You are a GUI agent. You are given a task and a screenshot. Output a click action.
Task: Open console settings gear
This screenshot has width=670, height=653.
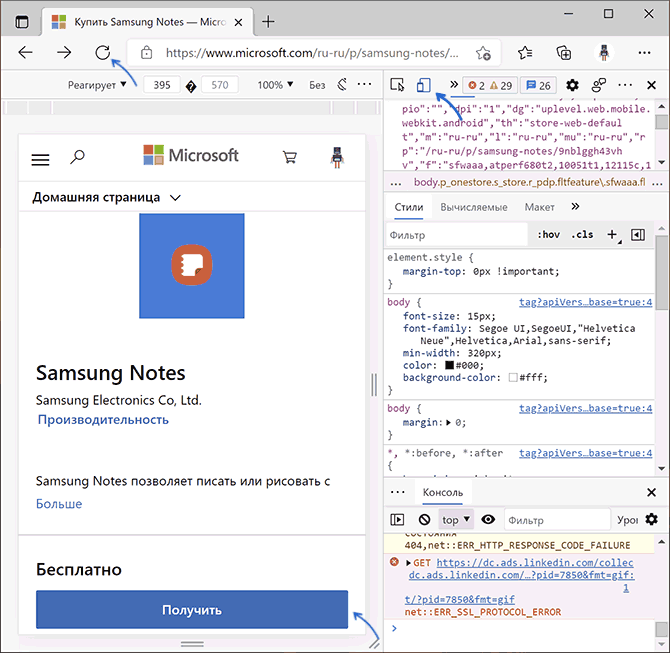point(651,520)
